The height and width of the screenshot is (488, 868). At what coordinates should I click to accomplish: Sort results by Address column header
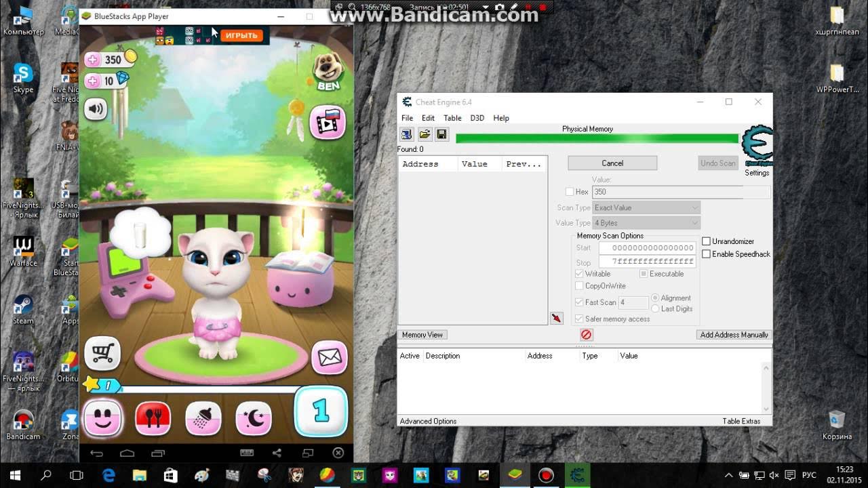pyautogui.click(x=427, y=164)
